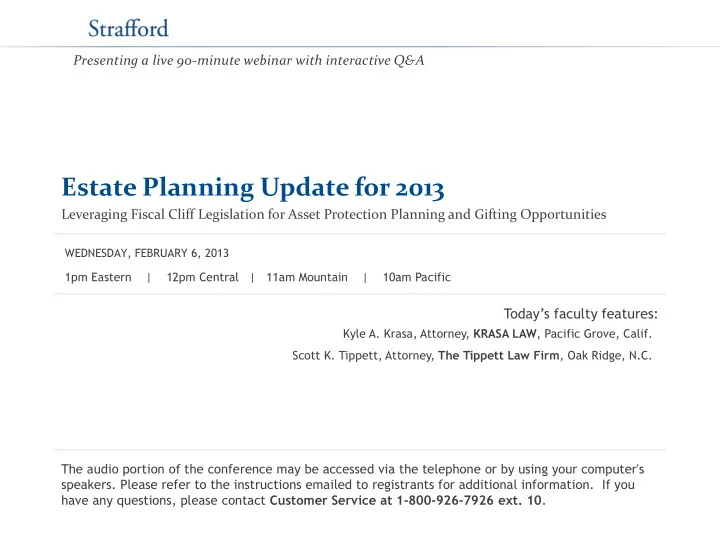Click '12pm Central' time

(202, 277)
